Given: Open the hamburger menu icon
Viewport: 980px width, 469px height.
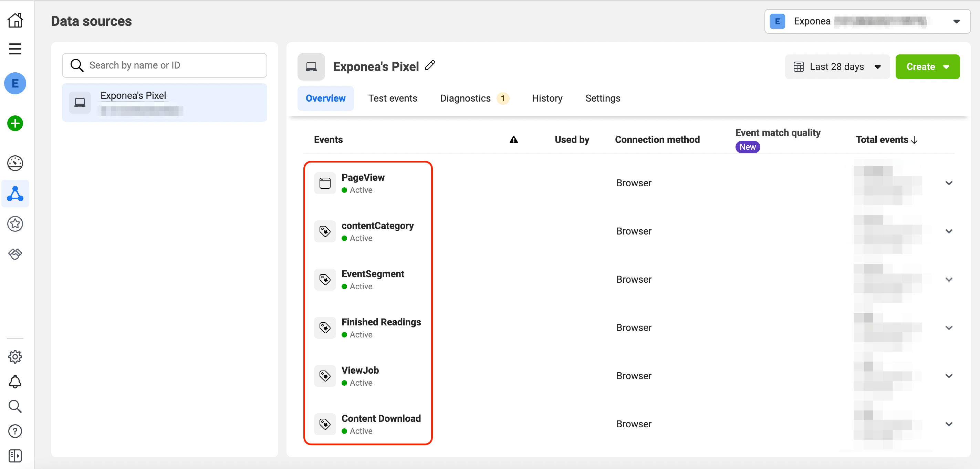Looking at the screenshot, I should (15, 49).
